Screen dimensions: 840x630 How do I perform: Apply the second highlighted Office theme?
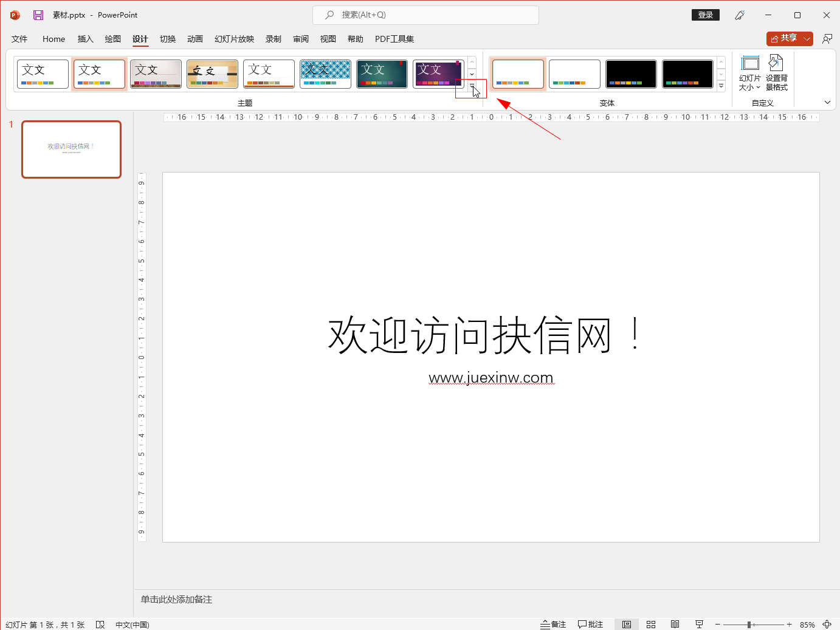click(x=99, y=74)
